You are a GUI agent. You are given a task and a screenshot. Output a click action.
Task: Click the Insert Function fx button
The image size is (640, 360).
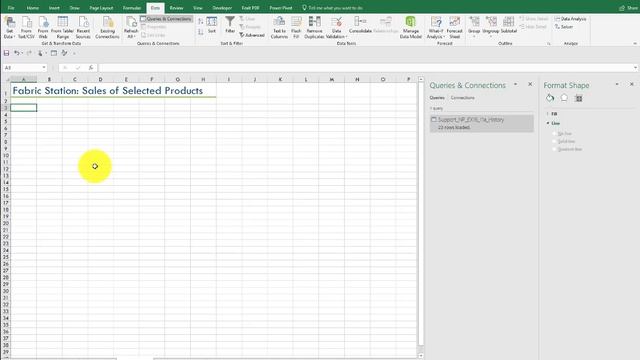tap(91, 68)
